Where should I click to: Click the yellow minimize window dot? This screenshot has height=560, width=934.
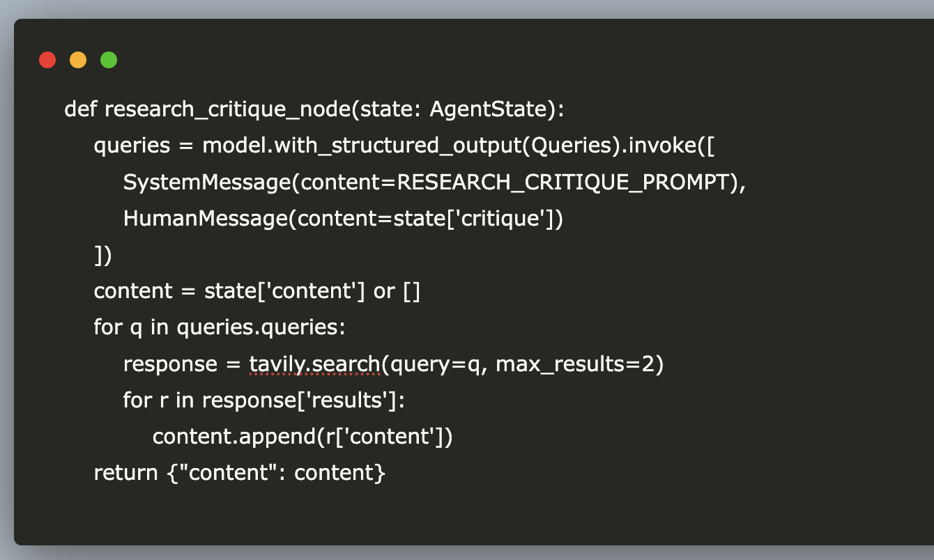click(x=78, y=60)
